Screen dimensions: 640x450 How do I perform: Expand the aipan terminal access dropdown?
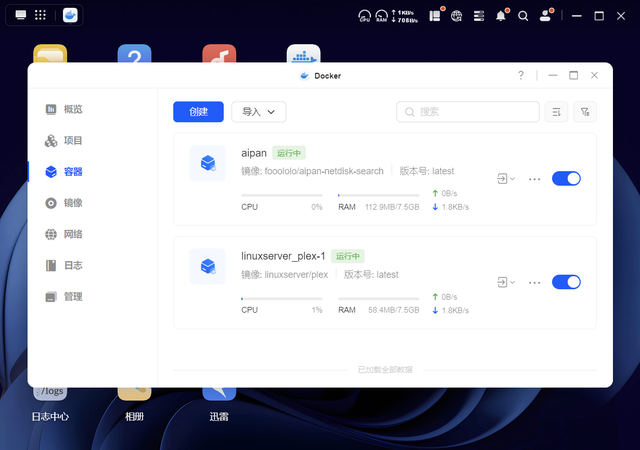506,179
